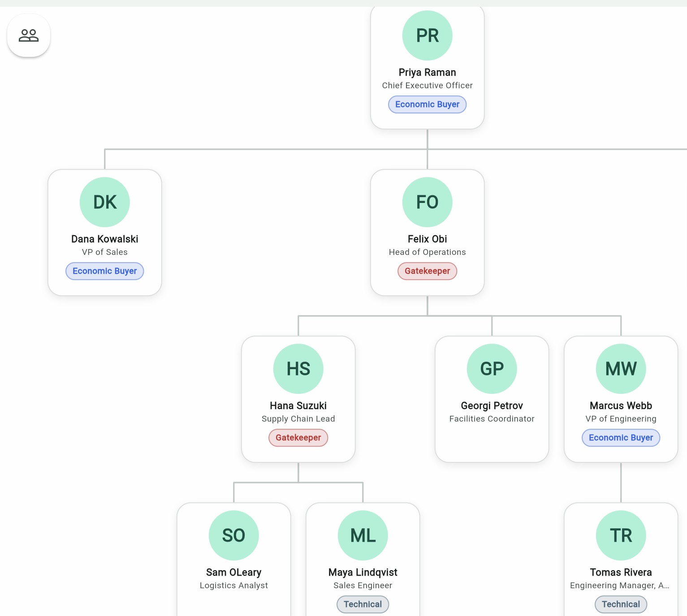Click the name Priya Raman
Image resolution: width=687 pixels, height=616 pixels.
(x=428, y=73)
